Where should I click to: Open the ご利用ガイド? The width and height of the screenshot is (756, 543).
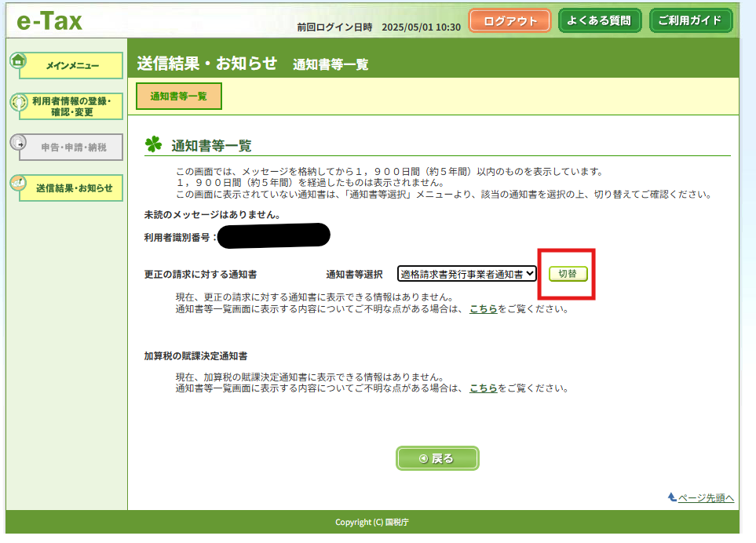[690, 20]
